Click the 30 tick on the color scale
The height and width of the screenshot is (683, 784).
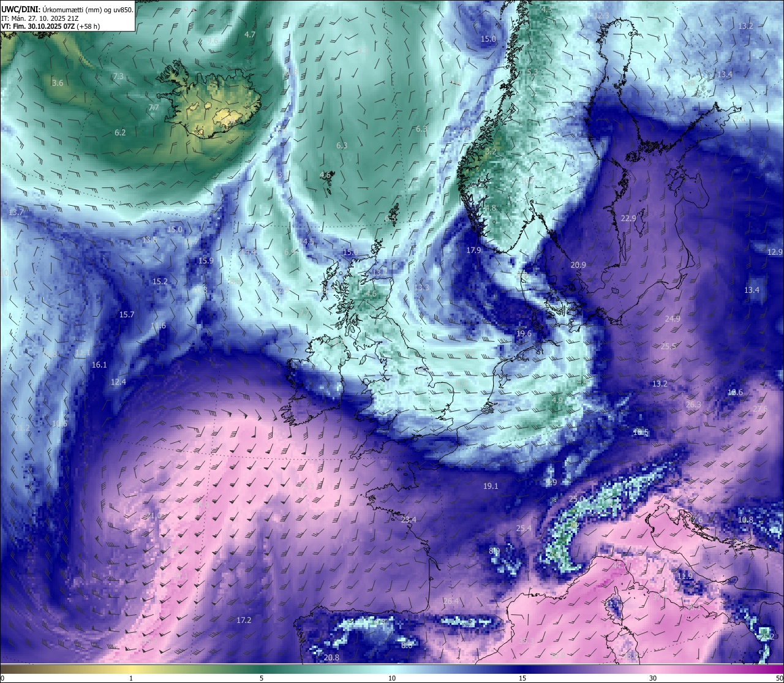point(653,678)
